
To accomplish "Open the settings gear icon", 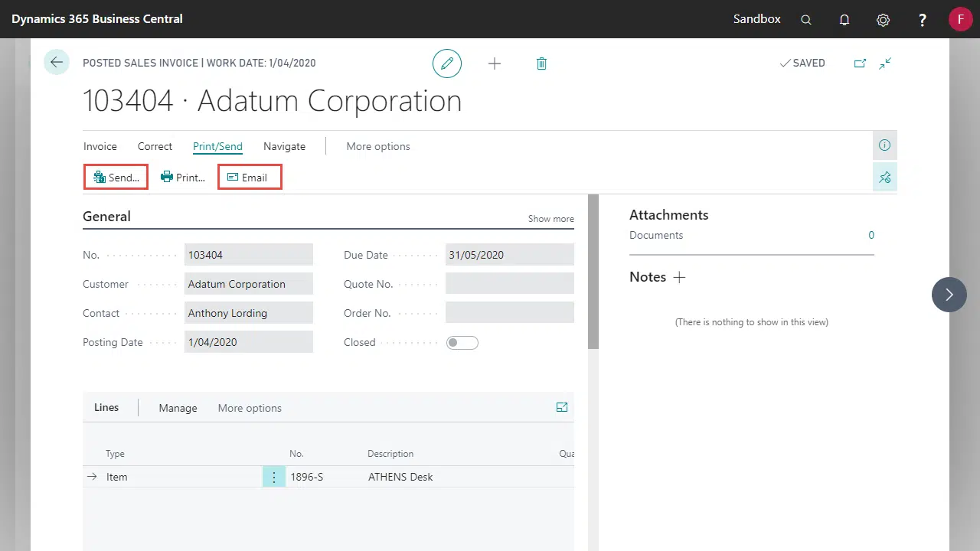I will click(884, 20).
